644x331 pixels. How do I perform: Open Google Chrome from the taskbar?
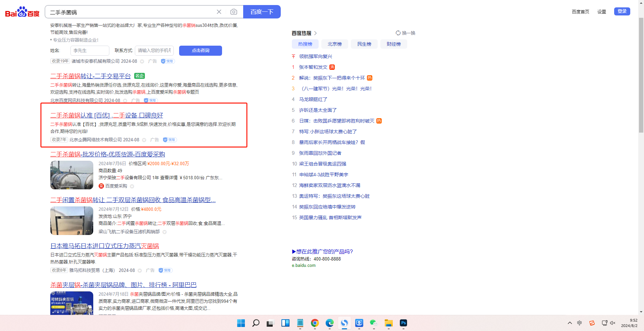pos(315,323)
